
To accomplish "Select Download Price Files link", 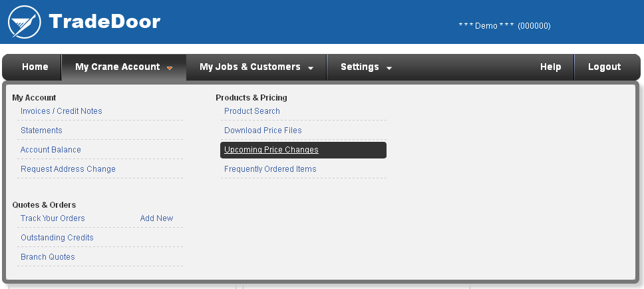I will point(263,131).
